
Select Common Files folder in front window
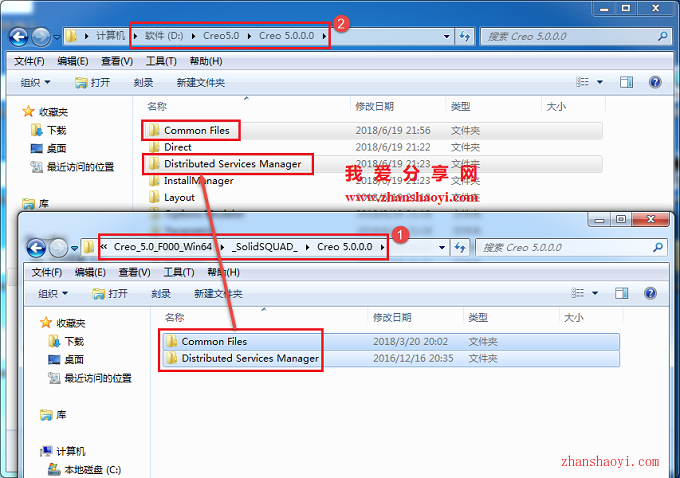(x=390, y=342)
